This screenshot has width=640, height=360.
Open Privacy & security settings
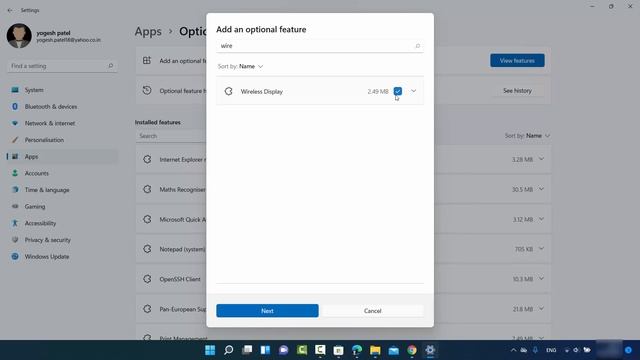(x=62, y=240)
